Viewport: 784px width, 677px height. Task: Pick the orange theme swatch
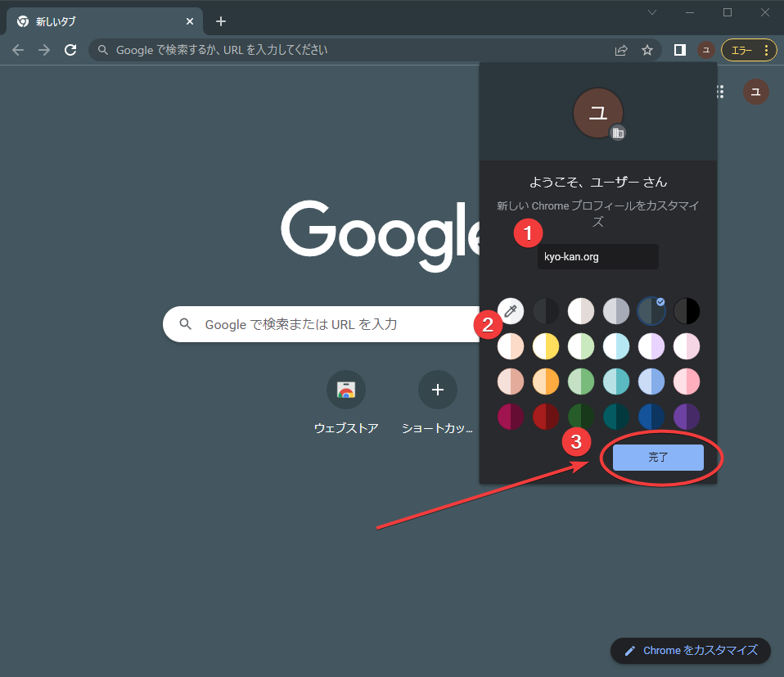pos(546,381)
